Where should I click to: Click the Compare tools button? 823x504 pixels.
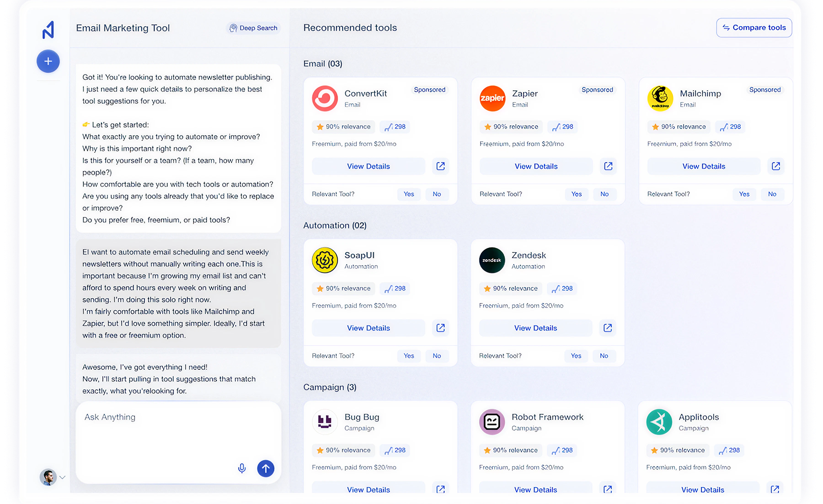click(754, 28)
